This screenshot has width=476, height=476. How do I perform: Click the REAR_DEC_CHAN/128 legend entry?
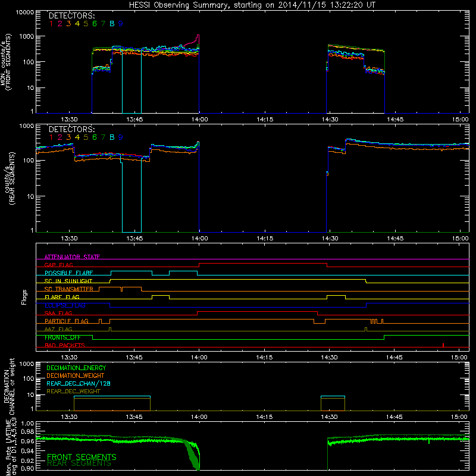click(x=79, y=383)
